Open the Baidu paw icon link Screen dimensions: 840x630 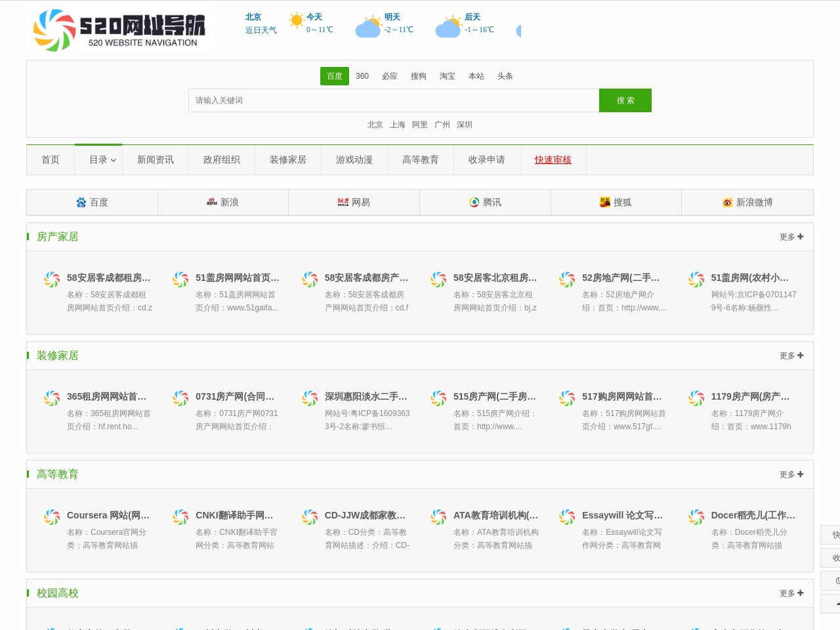click(x=81, y=202)
